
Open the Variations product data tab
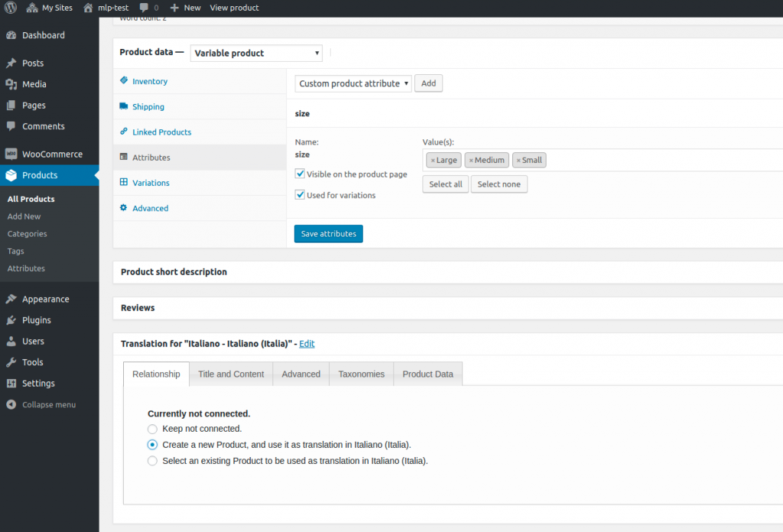tap(151, 183)
